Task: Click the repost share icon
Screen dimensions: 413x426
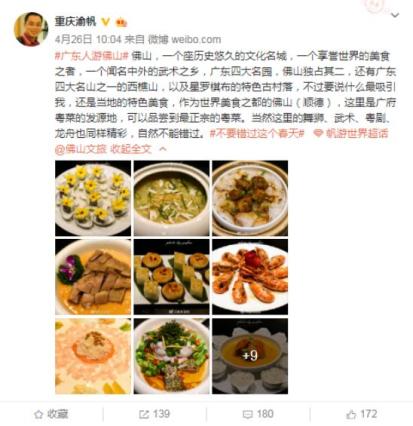Action: (144, 414)
